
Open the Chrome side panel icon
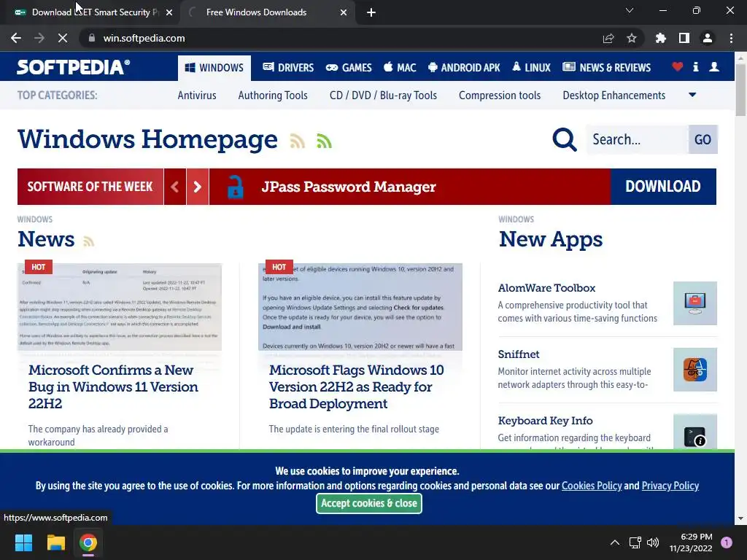pos(684,38)
